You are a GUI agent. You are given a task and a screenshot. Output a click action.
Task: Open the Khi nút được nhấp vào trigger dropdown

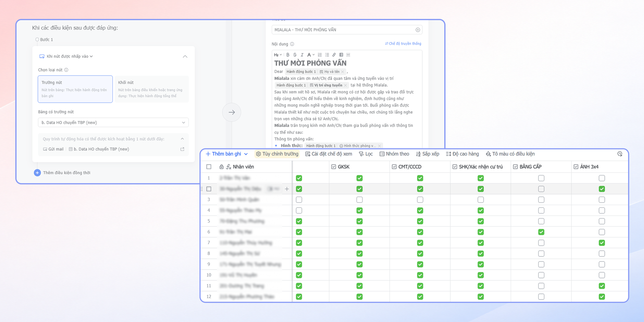(70, 56)
